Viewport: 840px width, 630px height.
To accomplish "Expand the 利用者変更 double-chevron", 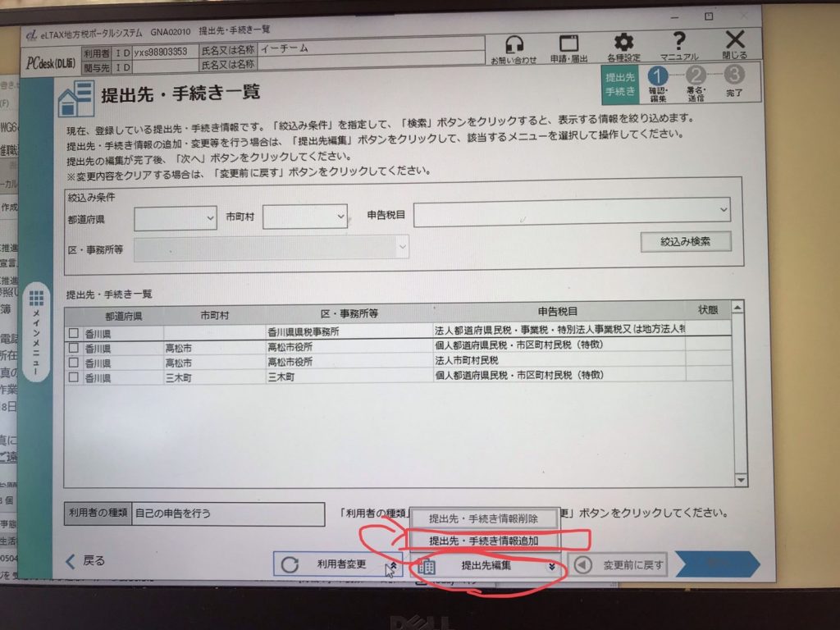I will 394,566.
